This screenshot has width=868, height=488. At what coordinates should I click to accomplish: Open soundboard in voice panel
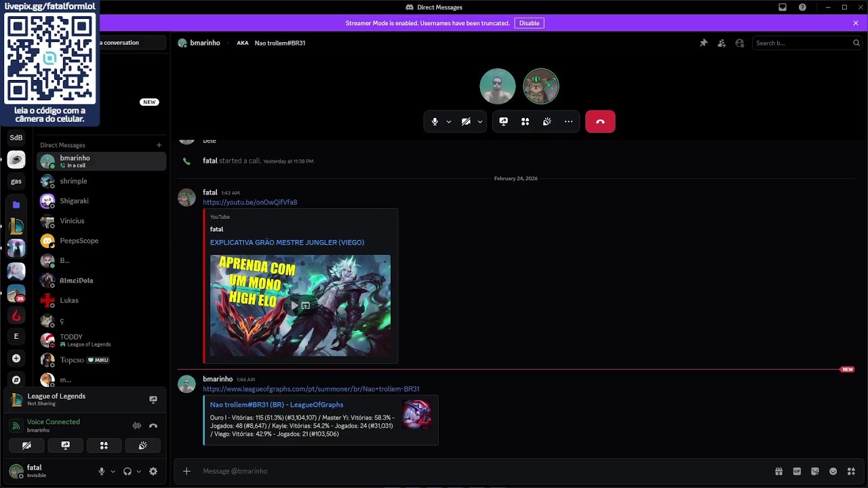click(x=143, y=445)
